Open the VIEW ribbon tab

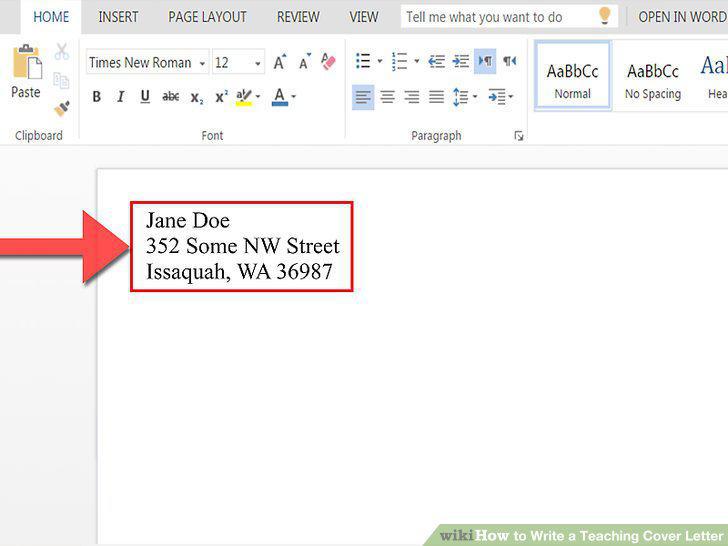pyautogui.click(x=364, y=17)
